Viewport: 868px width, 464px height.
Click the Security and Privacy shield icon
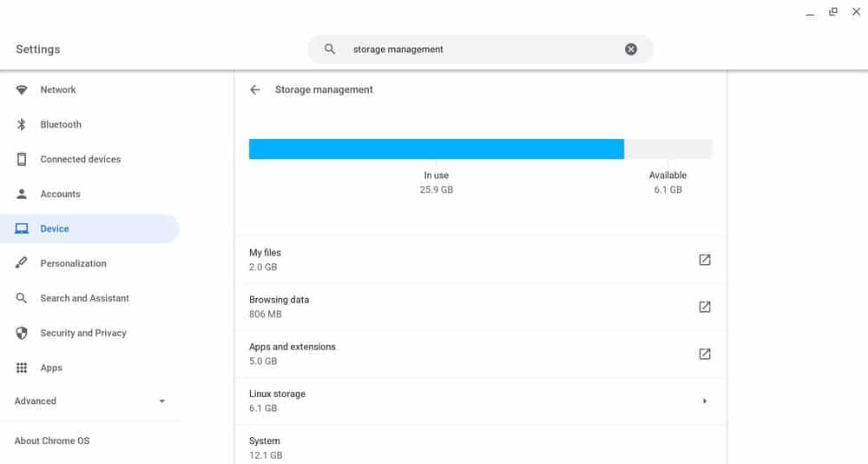click(22, 333)
